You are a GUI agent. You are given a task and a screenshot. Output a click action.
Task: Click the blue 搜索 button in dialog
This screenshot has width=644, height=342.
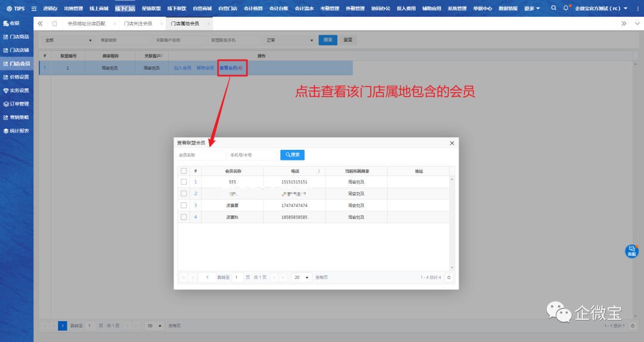tap(292, 155)
